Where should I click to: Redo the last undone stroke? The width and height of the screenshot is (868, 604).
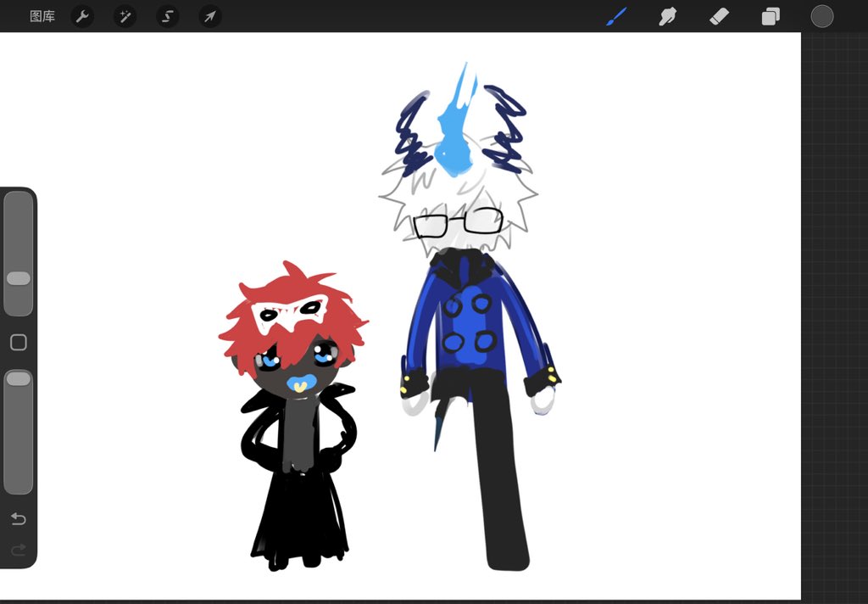[x=19, y=550]
